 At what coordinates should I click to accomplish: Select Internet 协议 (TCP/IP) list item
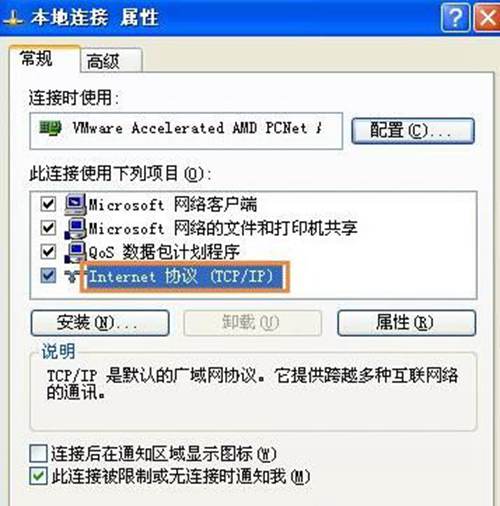tap(184, 276)
